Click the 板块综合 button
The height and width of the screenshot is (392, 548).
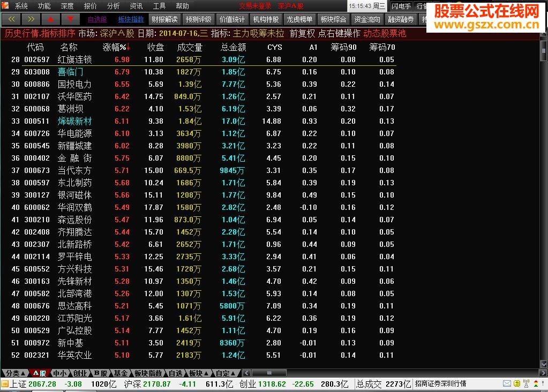click(333, 19)
